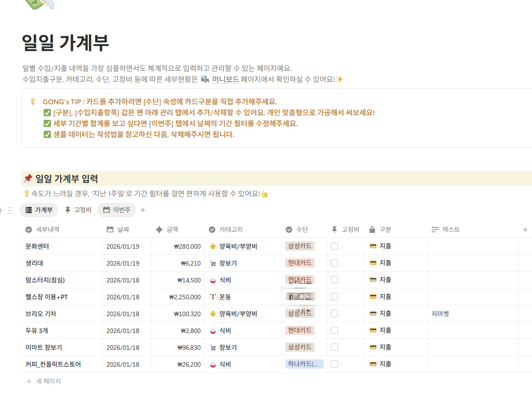Screen dimensions: 532x410
Task: Switch to the 가계부 view tab
Action: click(x=39, y=210)
